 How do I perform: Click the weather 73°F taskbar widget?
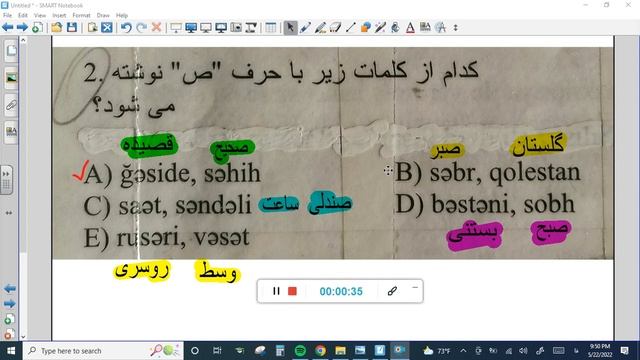pyautogui.click(x=436, y=351)
